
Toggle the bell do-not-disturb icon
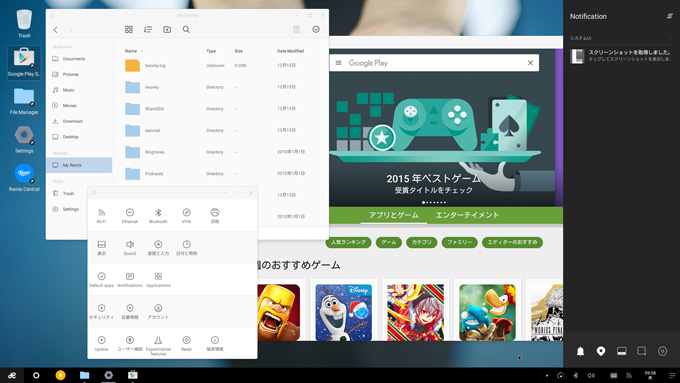tap(580, 351)
